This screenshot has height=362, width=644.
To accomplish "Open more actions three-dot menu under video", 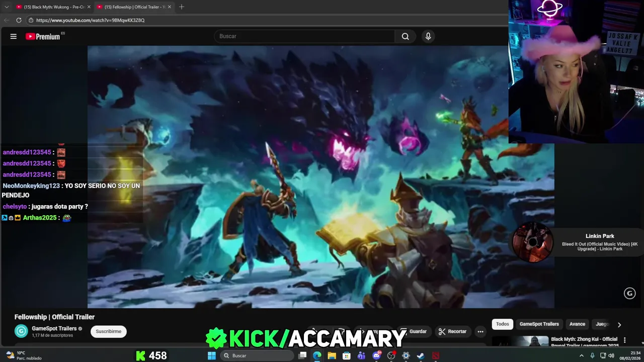I will pyautogui.click(x=480, y=331).
